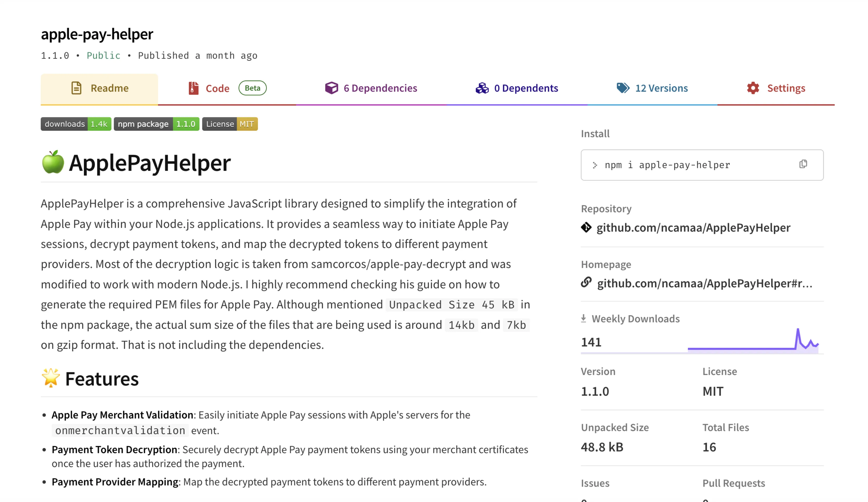
Task: Open github.com/ncamaa/ApplePayHelper repository link
Action: [693, 227]
